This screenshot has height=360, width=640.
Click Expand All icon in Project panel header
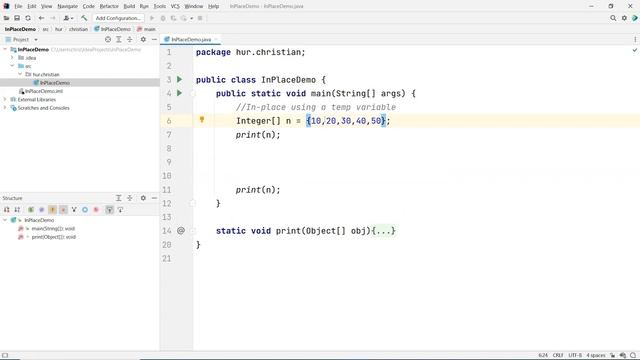click(x=119, y=39)
